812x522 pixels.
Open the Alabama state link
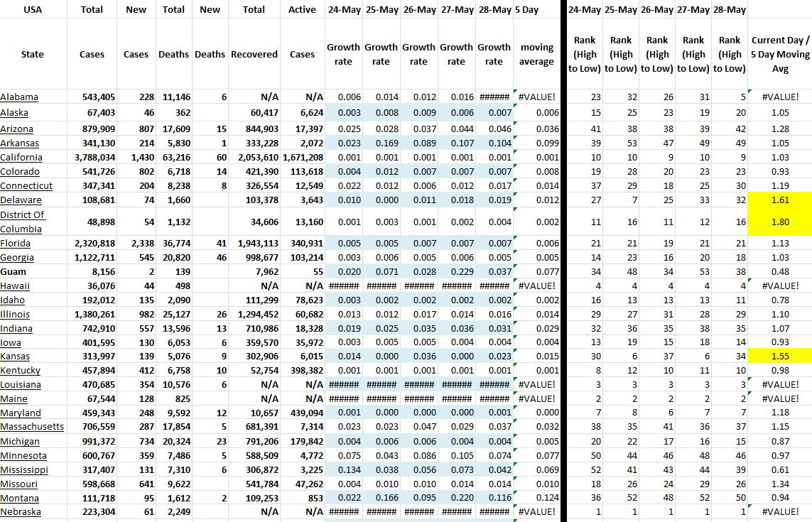pos(19,97)
